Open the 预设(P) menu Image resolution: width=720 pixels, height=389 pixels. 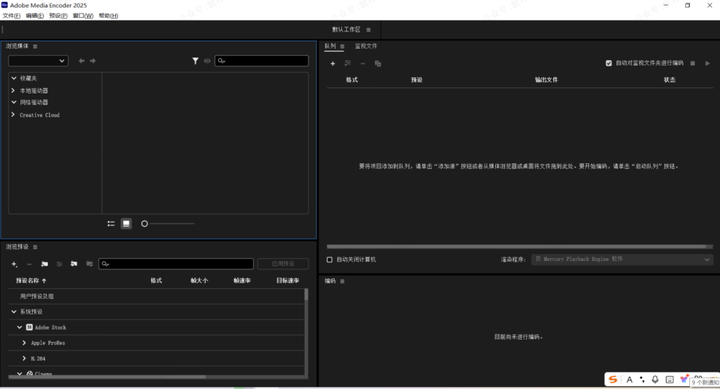click(58, 16)
